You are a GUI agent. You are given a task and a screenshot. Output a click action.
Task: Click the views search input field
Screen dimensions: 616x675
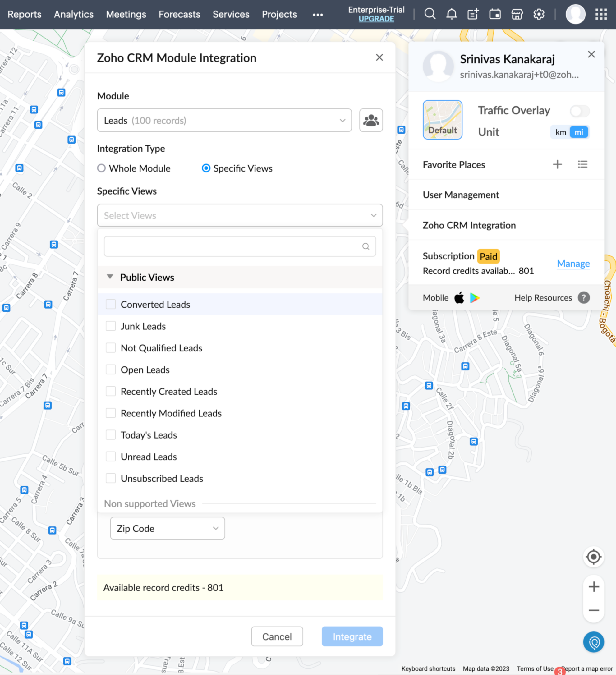click(x=234, y=246)
